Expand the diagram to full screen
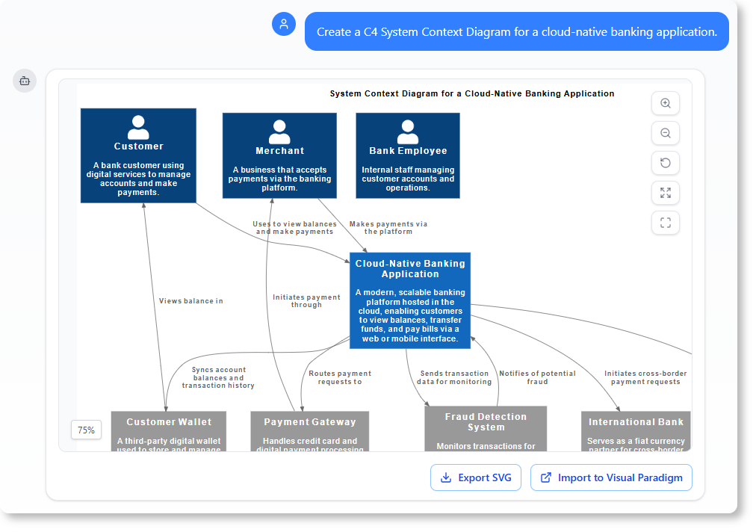This screenshot has height=532, width=756. [x=665, y=193]
